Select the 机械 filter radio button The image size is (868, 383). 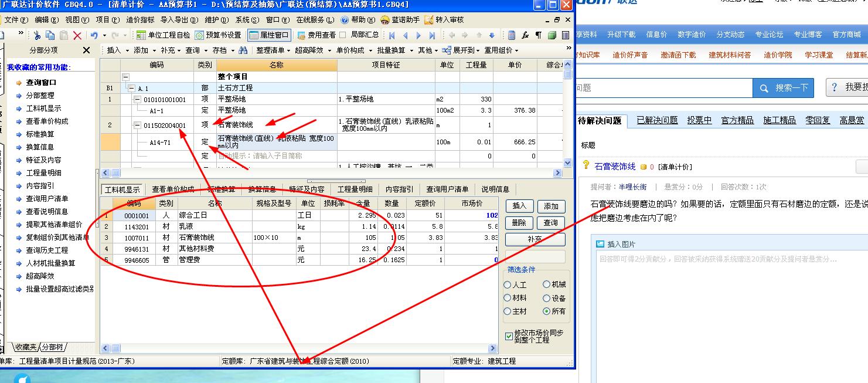click(x=546, y=284)
